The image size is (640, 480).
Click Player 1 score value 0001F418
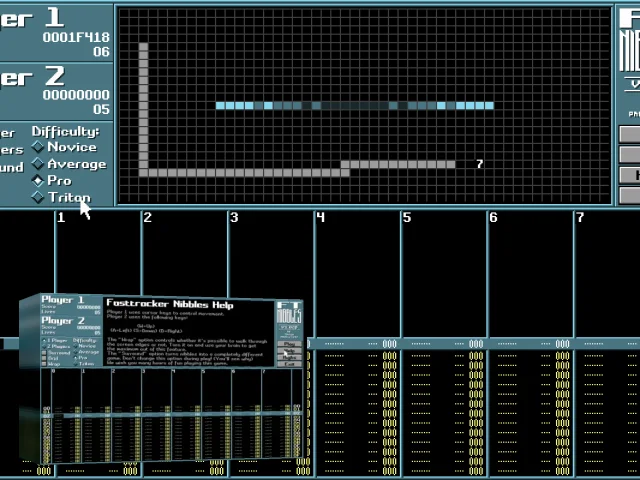[76, 37]
